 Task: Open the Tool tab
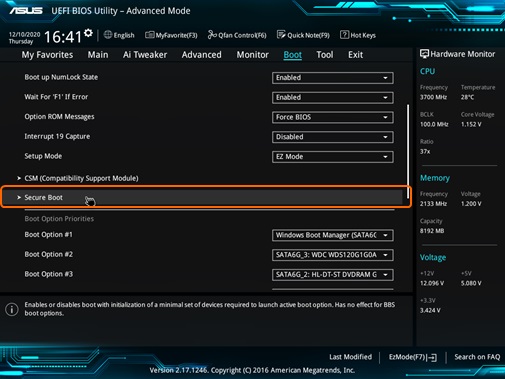coord(325,55)
